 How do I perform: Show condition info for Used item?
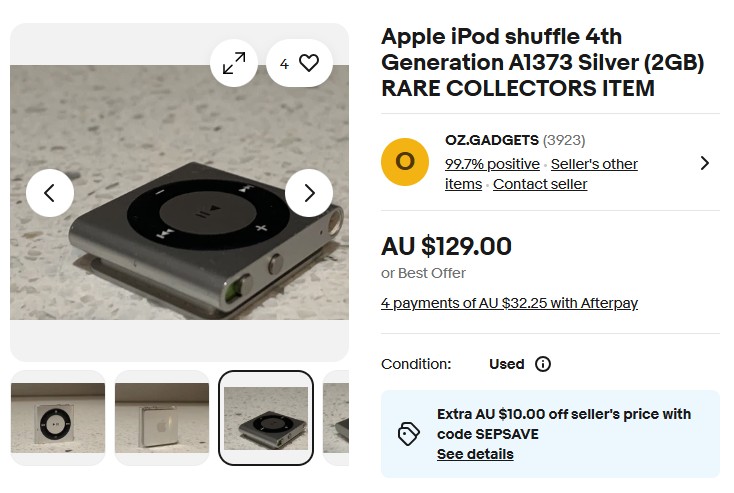click(x=543, y=364)
